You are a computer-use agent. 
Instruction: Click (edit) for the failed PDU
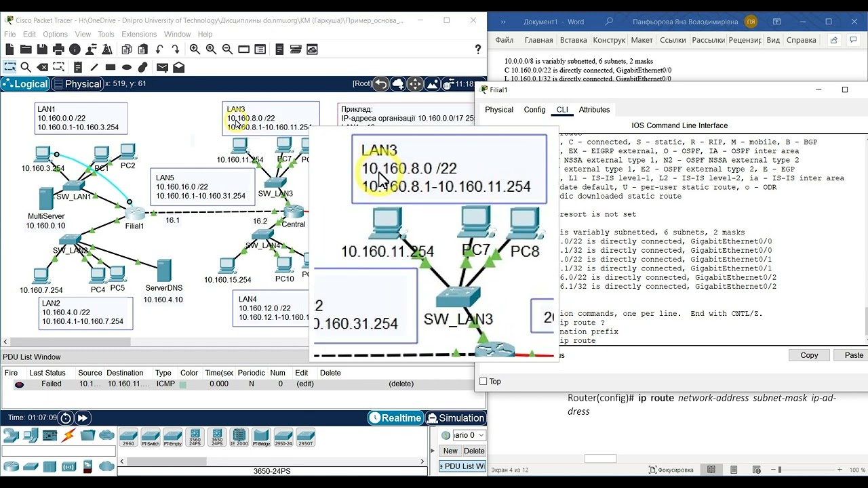tap(305, 384)
